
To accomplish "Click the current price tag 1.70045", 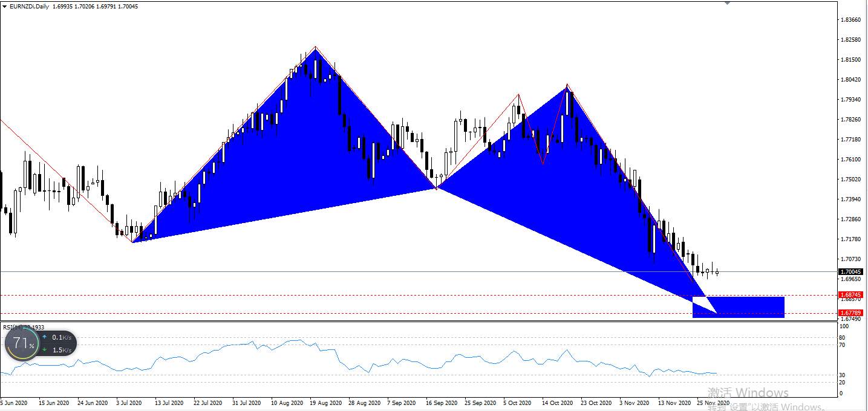I will 851,272.
